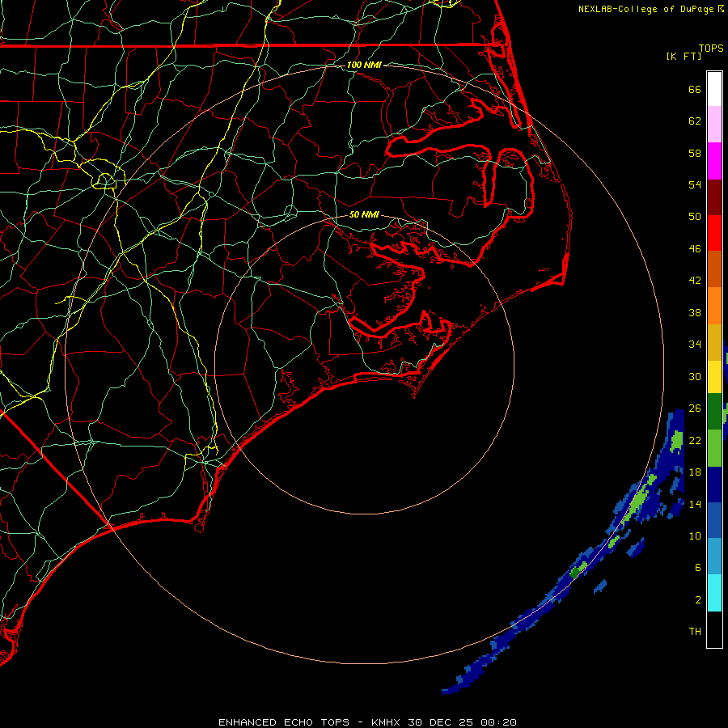This screenshot has height=728, width=728.
Task: Click the dark green legend swatch
Action: click(714, 412)
